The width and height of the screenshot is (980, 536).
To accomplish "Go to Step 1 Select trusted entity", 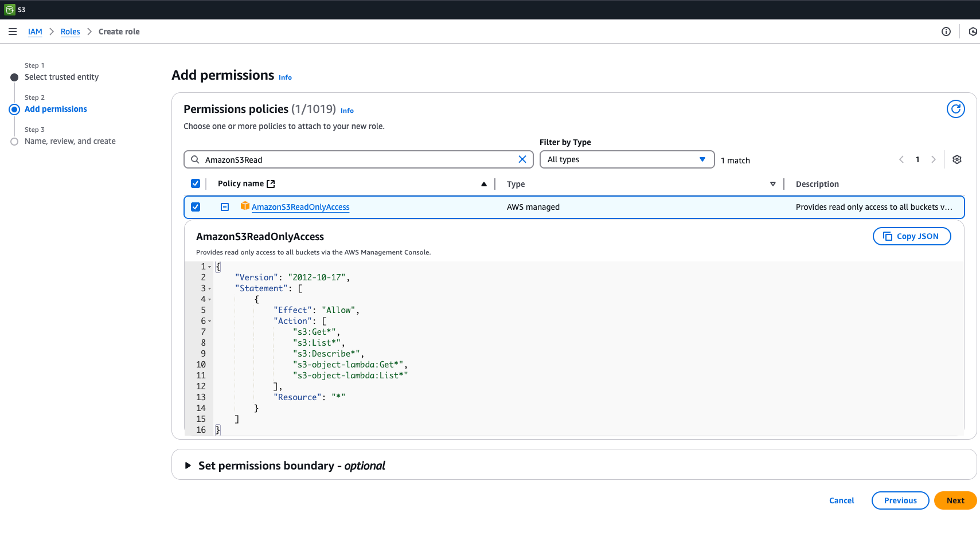I will 61,77.
